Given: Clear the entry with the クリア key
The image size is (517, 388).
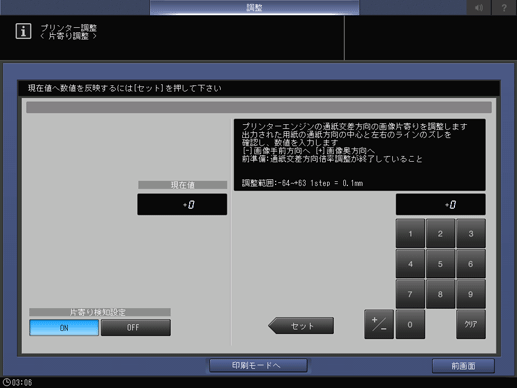Looking at the screenshot, I should tap(471, 324).
